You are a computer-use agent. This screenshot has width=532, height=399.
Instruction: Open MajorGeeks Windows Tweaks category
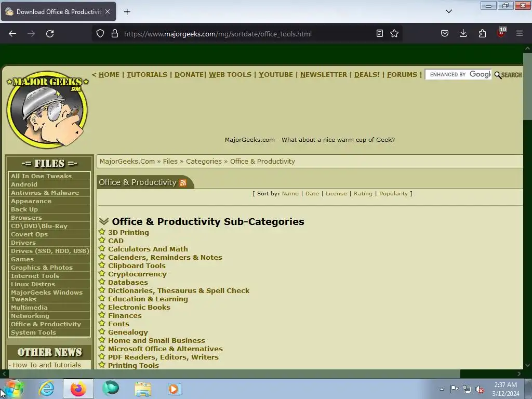tap(46, 296)
